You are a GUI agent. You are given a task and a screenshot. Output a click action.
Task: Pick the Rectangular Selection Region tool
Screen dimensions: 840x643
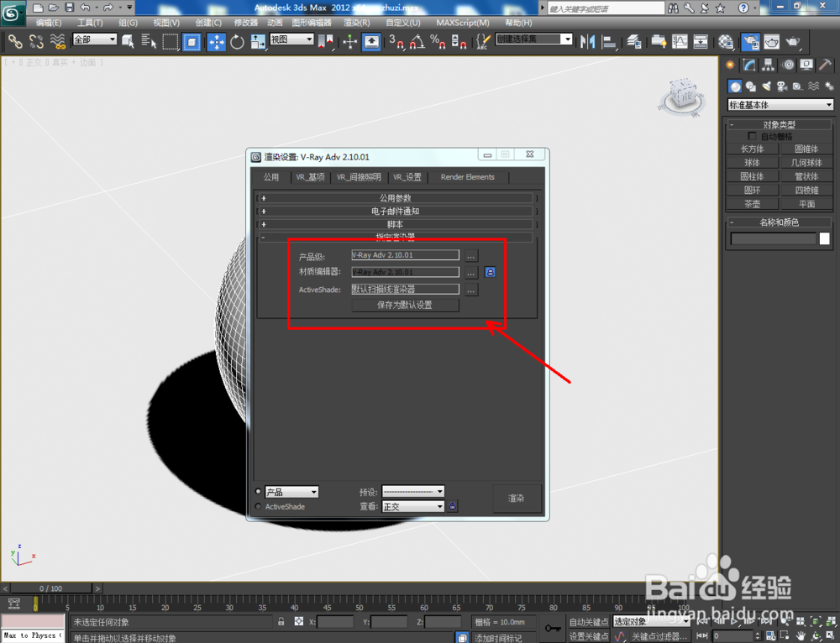pos(170,41)
